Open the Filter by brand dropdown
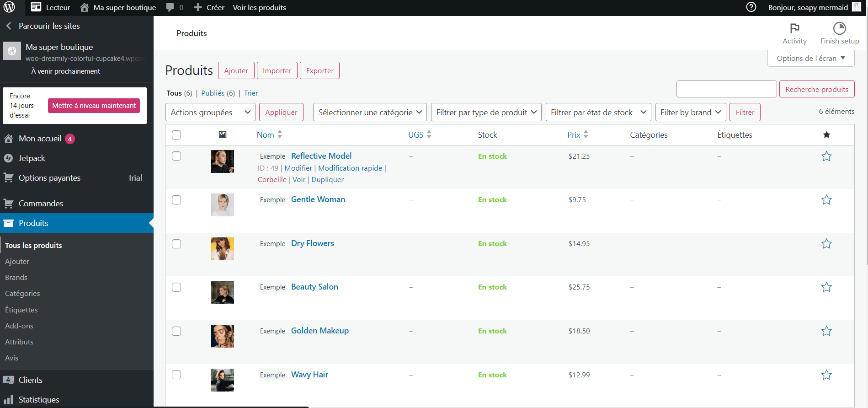The height and width of the screenshot is (408, 868). click(691, 112)
